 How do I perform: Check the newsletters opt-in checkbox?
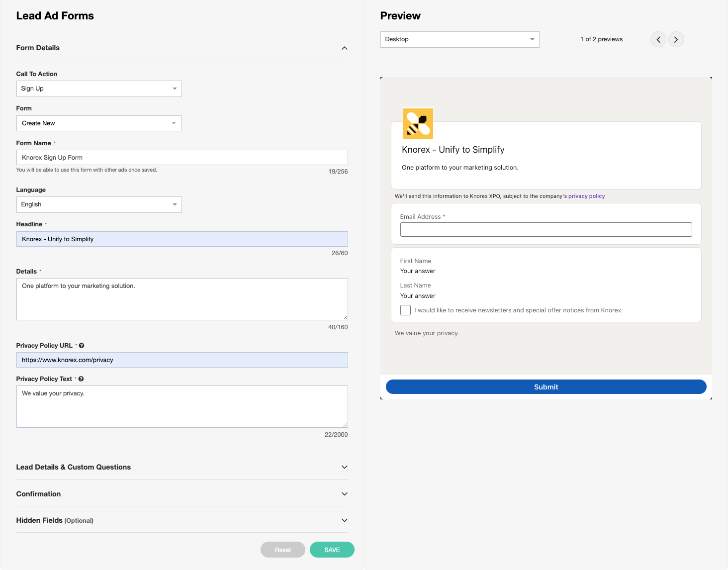point(405,310)
